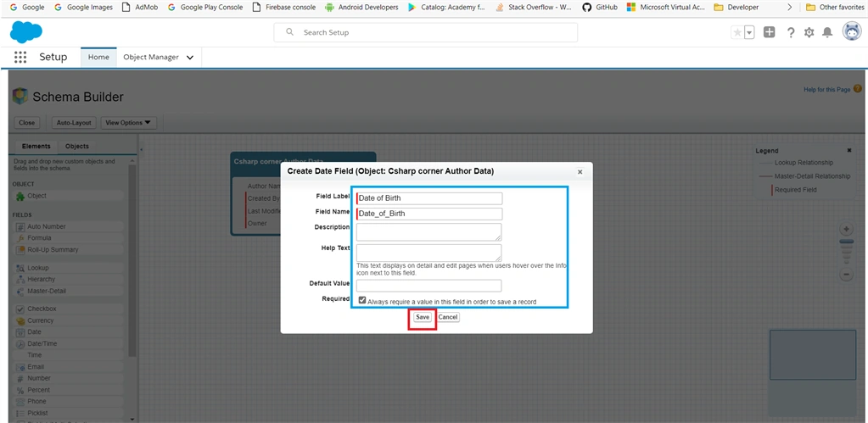Select the Hierarchy field icon

click(20, 280)
